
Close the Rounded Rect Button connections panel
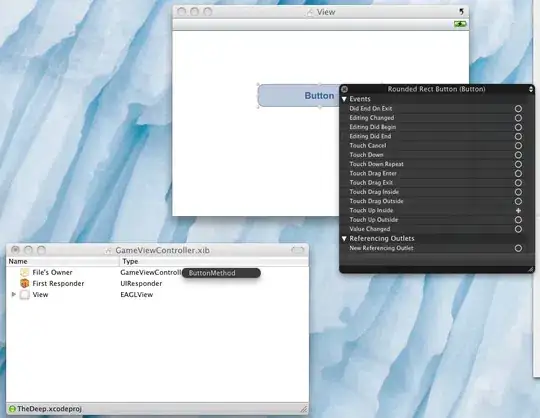pos(344,89)
